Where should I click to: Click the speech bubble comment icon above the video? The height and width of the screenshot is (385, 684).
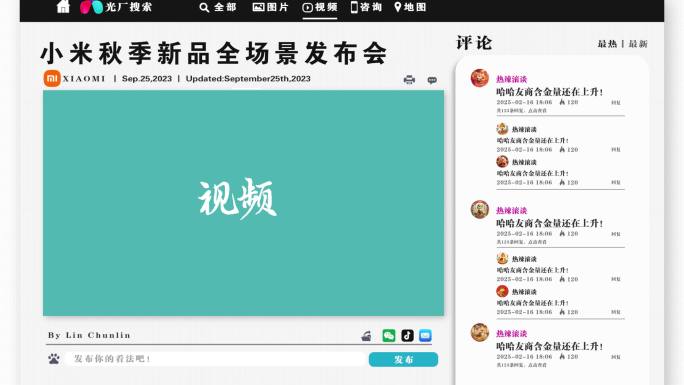(x=432, y=80)
